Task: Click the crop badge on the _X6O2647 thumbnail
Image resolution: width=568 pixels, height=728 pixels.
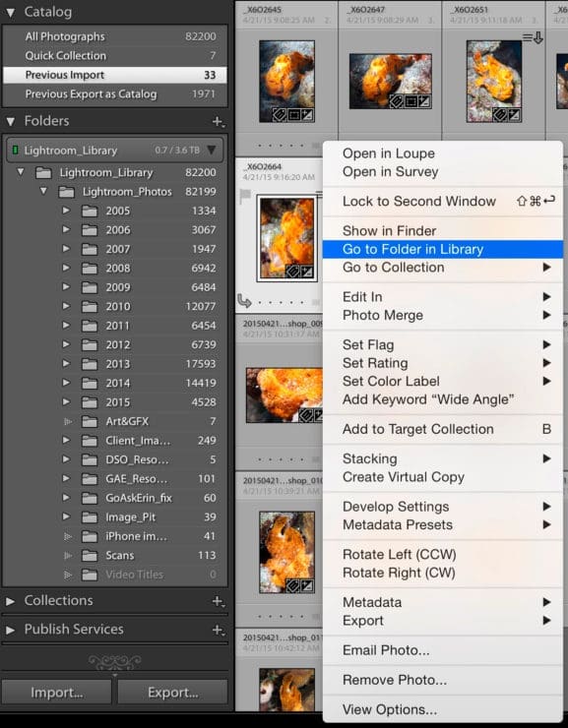Action: click(410, 101)
